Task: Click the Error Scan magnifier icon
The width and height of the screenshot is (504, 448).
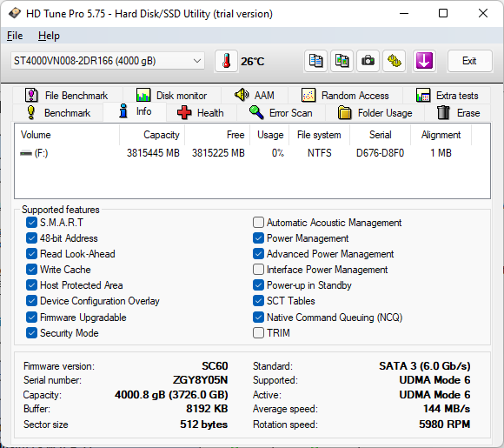Action: tap(256, 112)
